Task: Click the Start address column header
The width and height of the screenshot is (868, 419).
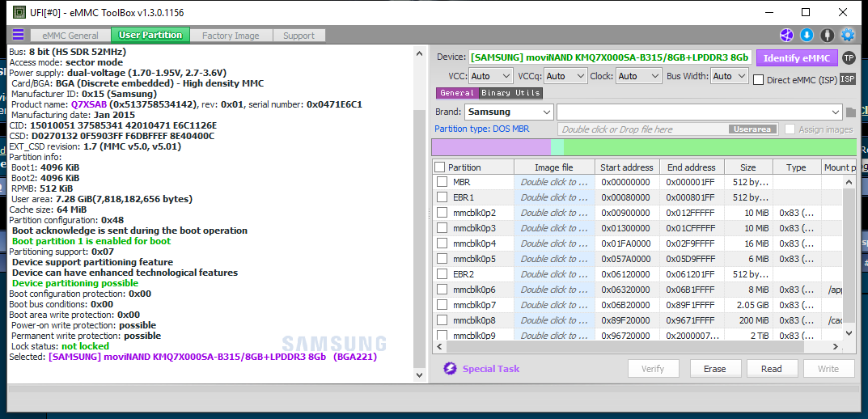Action: tap(627, 167)
